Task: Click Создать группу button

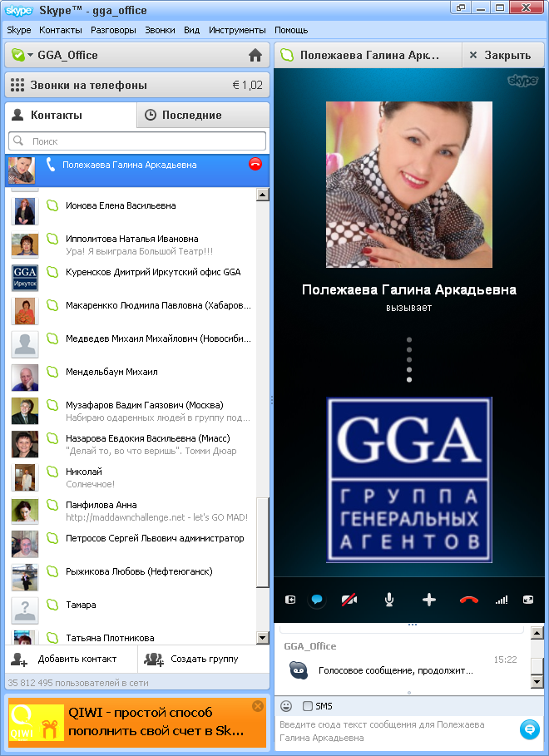Action: pos(204,659)
